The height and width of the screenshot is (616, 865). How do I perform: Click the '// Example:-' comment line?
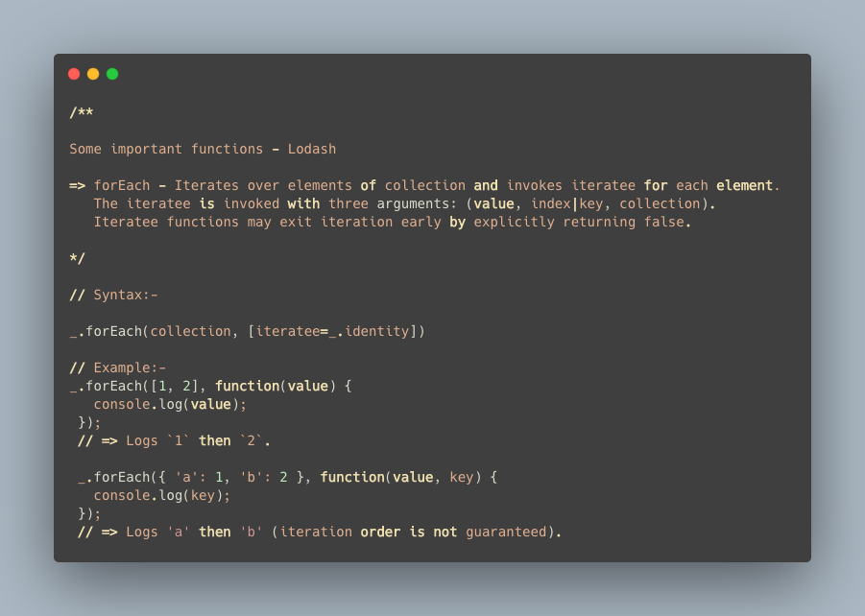[117, 367]
